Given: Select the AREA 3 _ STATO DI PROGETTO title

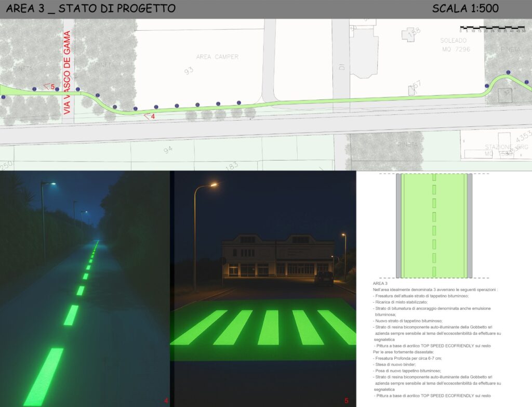Looking at the screenshot, I should 90,8.
